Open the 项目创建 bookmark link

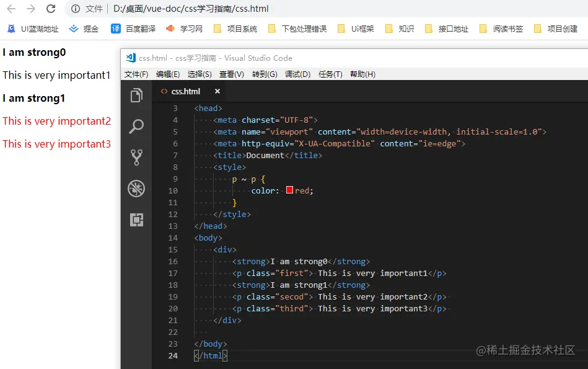[x=561, y=29]
